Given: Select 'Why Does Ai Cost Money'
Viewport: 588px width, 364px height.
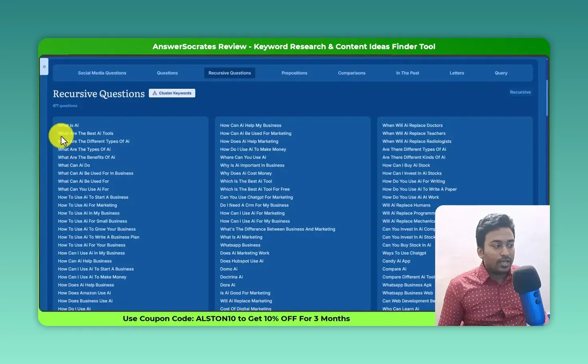Looking at the screenshot, I should point(246,174).
